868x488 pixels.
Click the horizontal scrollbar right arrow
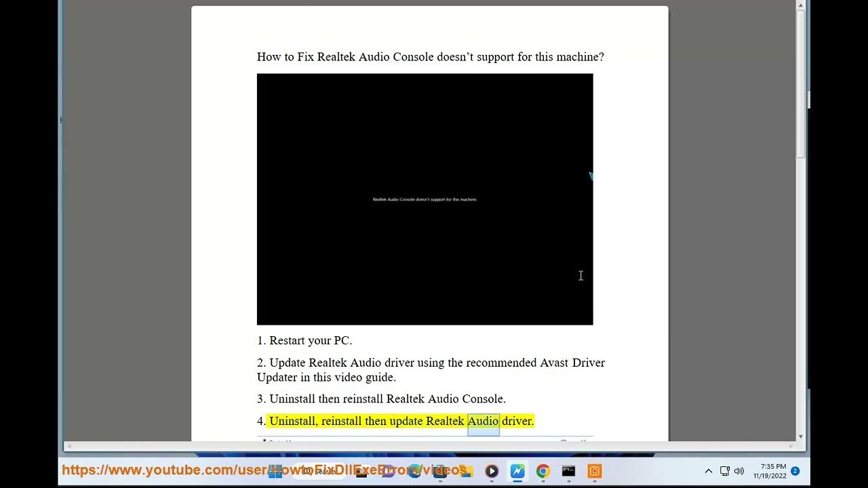792,446
